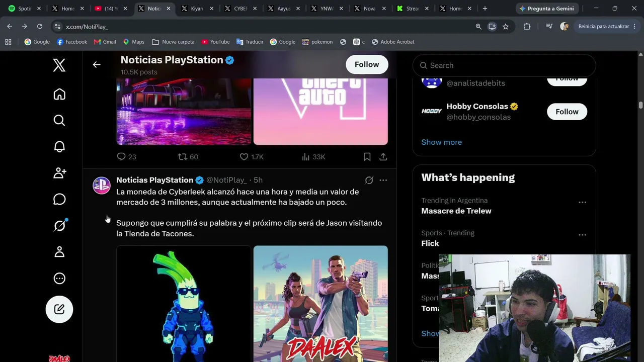Click the X logo in the sidebar
Screen dimensions: 644x362
(x=59, y=65)
